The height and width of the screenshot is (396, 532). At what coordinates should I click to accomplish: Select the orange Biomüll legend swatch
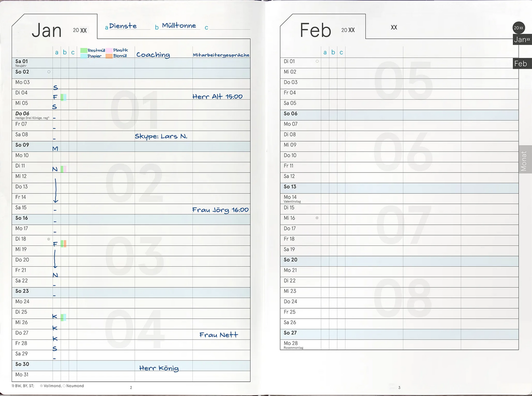coord(110,56)
